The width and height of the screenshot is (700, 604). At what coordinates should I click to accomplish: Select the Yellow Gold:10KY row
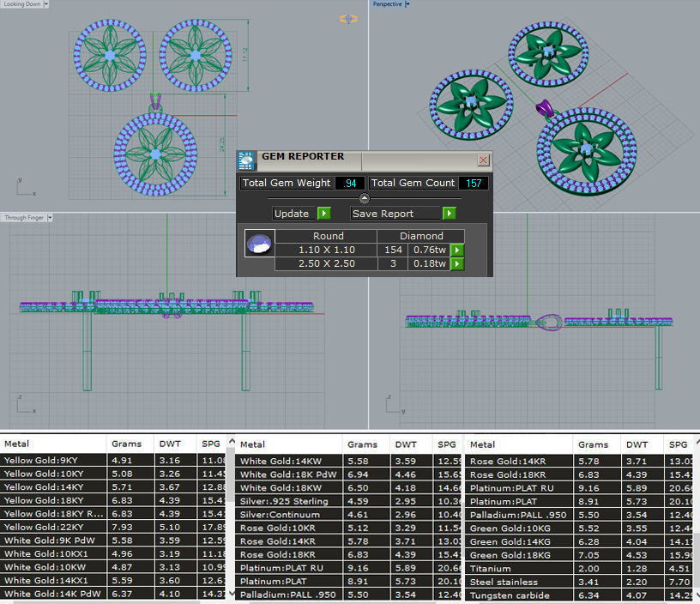(x=112, y=474)
